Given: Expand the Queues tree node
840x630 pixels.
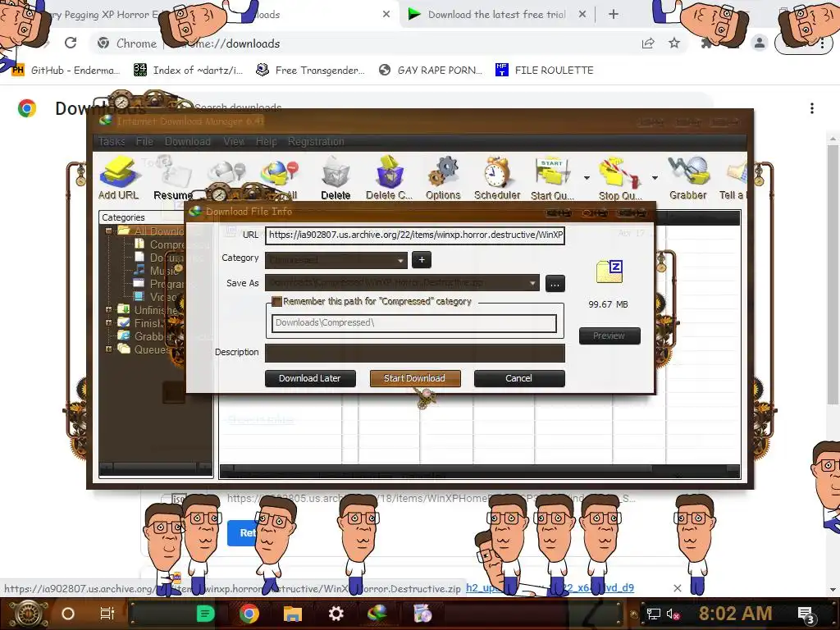Looking at the screenshot, I should point(109,349).
